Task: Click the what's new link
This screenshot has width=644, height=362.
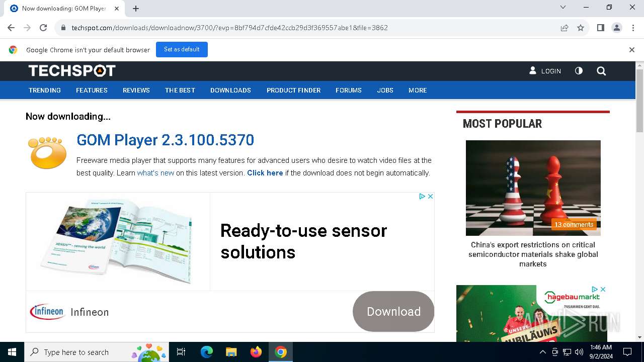Action: tap(155, 173)
